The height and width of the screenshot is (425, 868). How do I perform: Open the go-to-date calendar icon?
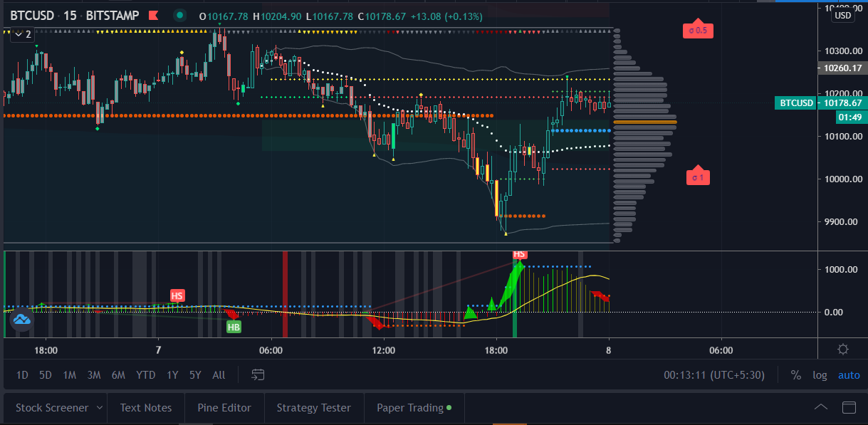(258, 374)
